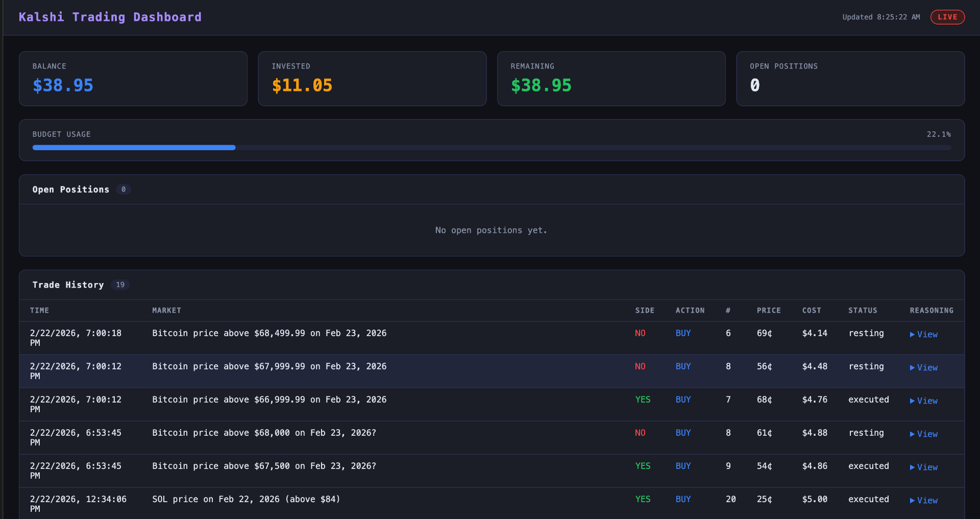Click the COST column header

click(812, 311)
